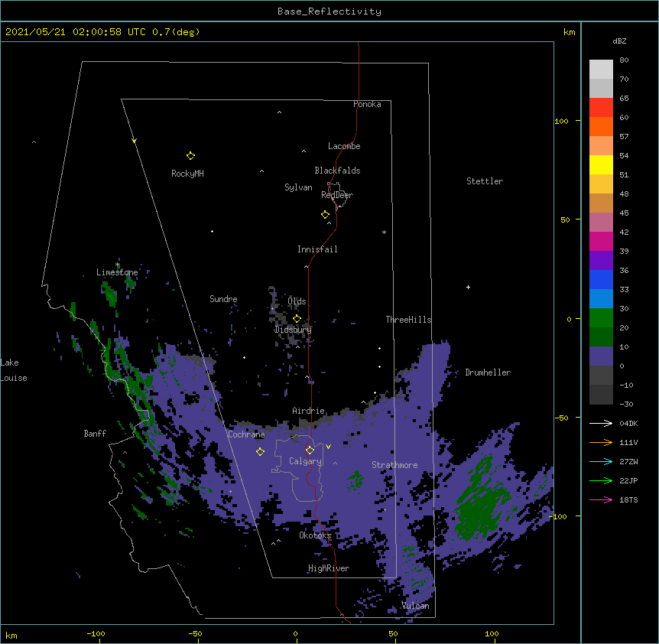Click the -30 dBZ scale value

point(626,404)
